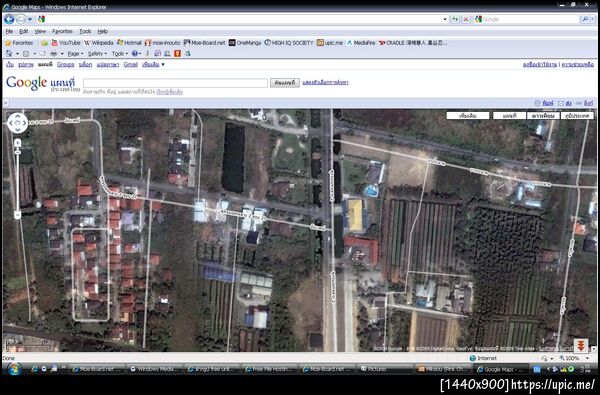Viewport: 600px width, 395px height.
Task: Switch to Windows Media taskbar item
Action: (x=153, y=369)
